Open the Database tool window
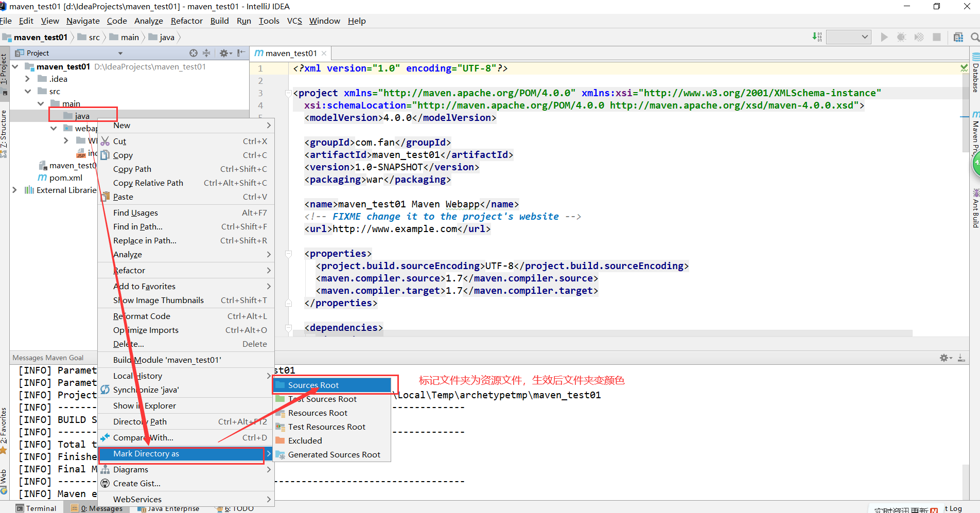This screenshot has width=980, height=513. 975,73
